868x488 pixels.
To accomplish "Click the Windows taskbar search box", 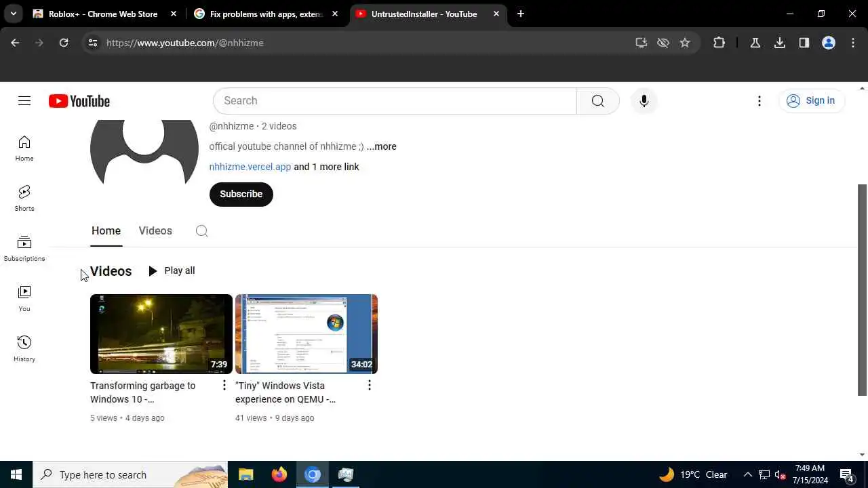I will tap(130, 474).
